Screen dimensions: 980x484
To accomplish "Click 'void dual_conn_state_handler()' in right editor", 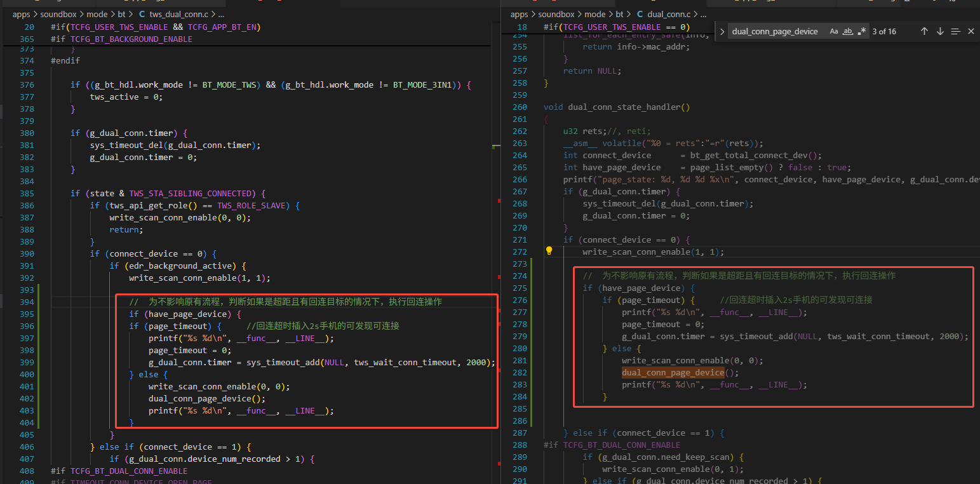I will [x=617, y=107].
